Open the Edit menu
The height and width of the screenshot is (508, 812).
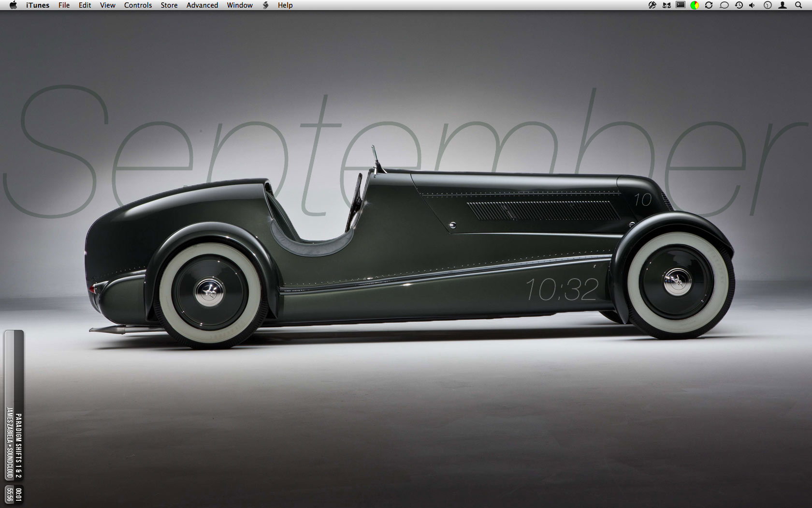pos(85,5)
